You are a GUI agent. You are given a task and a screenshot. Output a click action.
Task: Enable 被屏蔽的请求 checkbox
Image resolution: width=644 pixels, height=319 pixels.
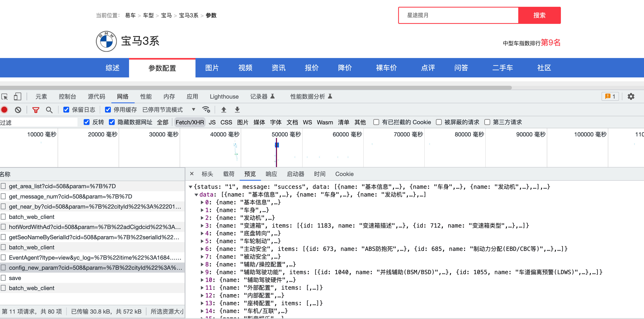[x=438, y=122]
